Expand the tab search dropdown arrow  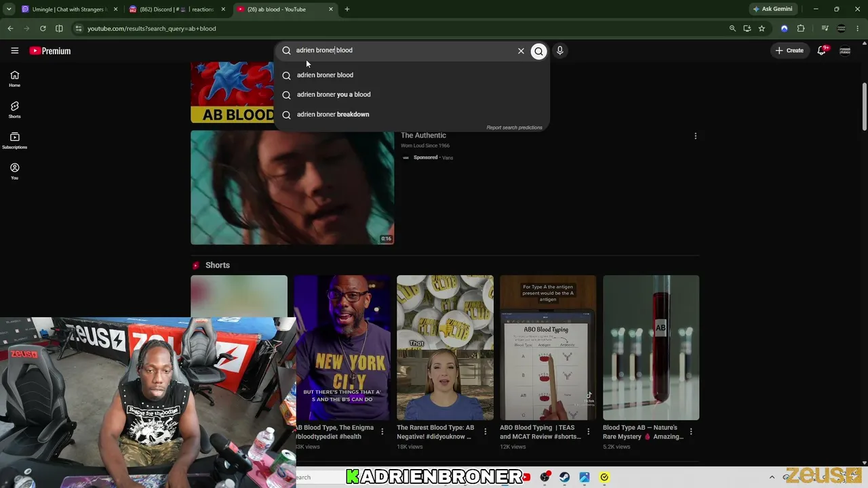9,9
